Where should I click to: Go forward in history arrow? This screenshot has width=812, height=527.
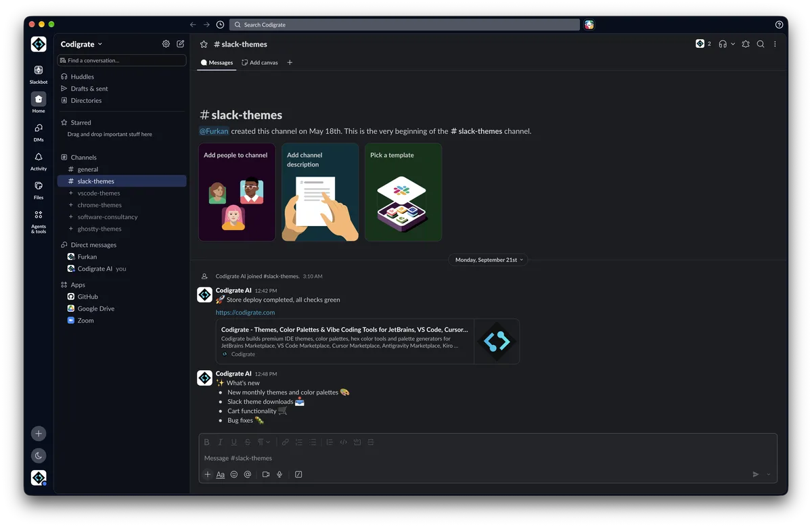point(206,24)
